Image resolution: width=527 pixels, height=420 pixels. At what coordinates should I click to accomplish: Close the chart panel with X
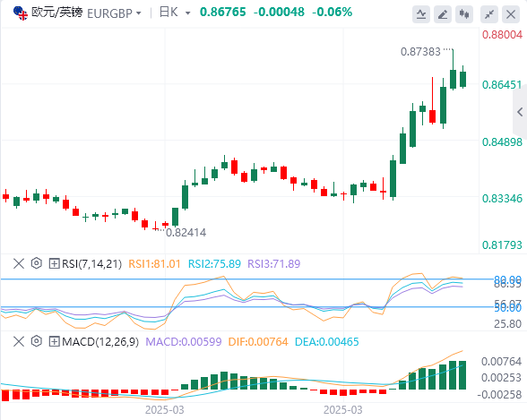pos(511,14)
